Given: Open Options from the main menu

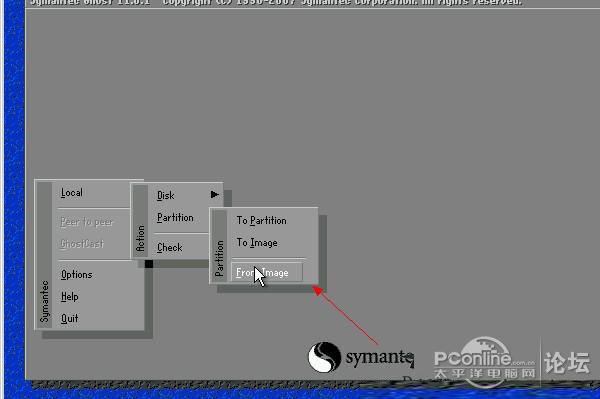Looking at the screenshot, I should 77,275.
